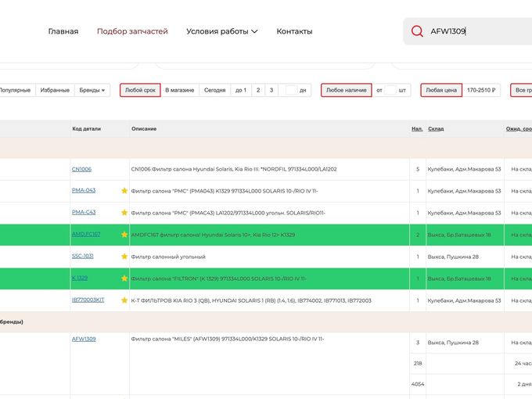The image size is (532, 399).
Task: Toggle favorite star for IB770003KIT row
Action: (x=124, y=300)
